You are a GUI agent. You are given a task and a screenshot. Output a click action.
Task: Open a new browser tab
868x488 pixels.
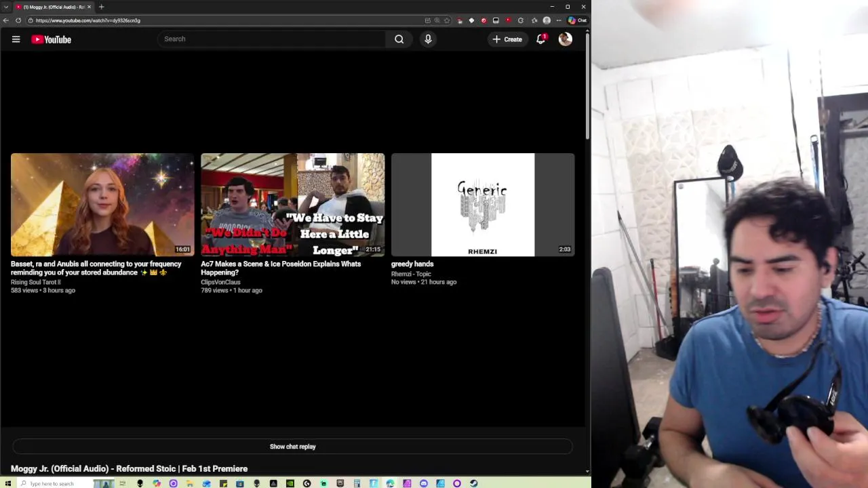coord(101,7)
